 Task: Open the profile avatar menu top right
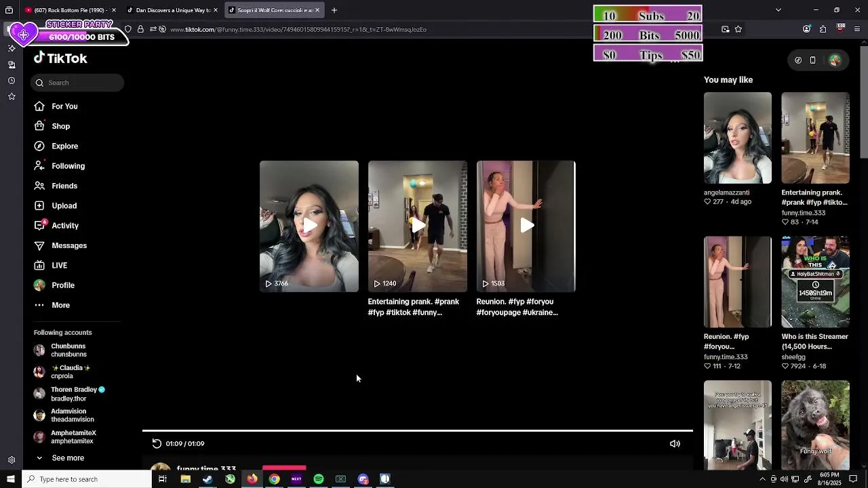[x=835, y=60]
